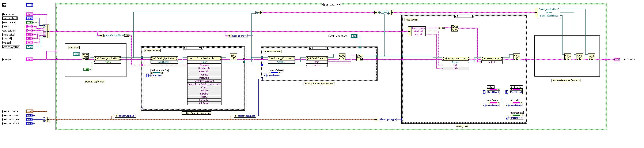Step to previous case in open worksheet structure
Viewport: 644px width, 148px height.
pos(310,48)
